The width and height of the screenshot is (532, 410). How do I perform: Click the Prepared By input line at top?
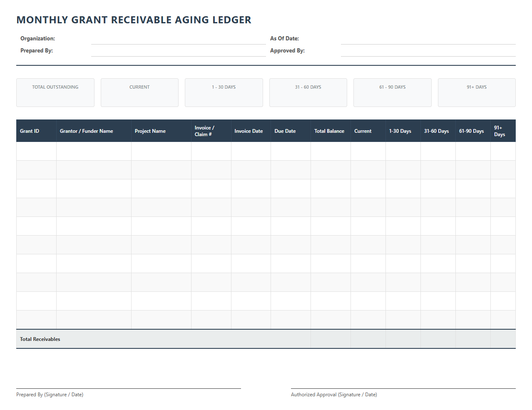click(x=178, y=51)
